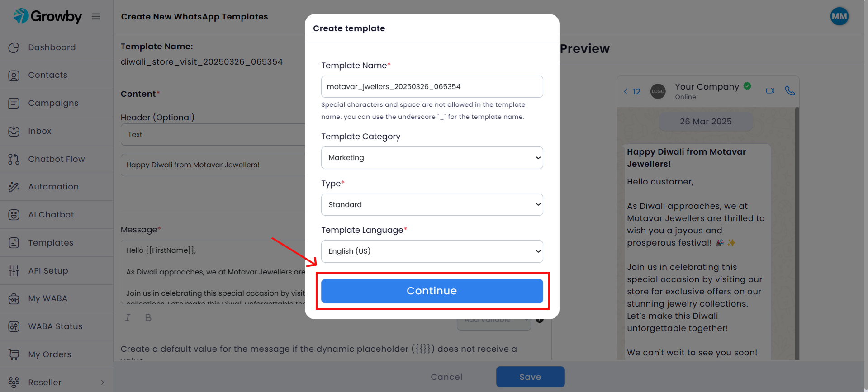Click the back arrow in chat preview
The height and width of the screenshot is (392, 868).
click(626, 91)
